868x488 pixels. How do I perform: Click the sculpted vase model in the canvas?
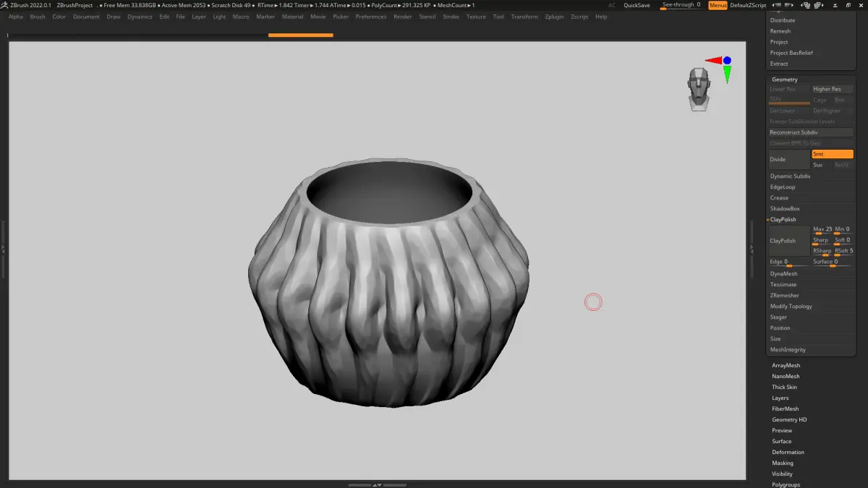[x=388, y=282]
